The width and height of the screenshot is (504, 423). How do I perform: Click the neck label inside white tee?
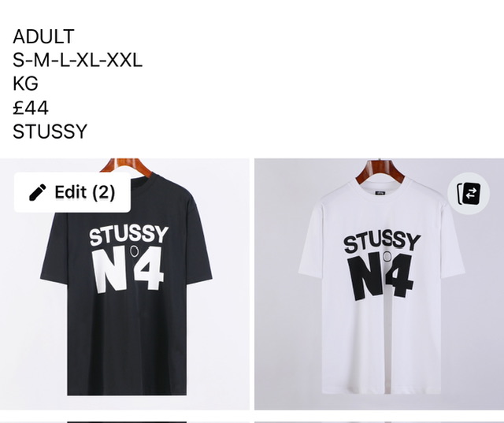pyautogui.click(x=380, y=193)
